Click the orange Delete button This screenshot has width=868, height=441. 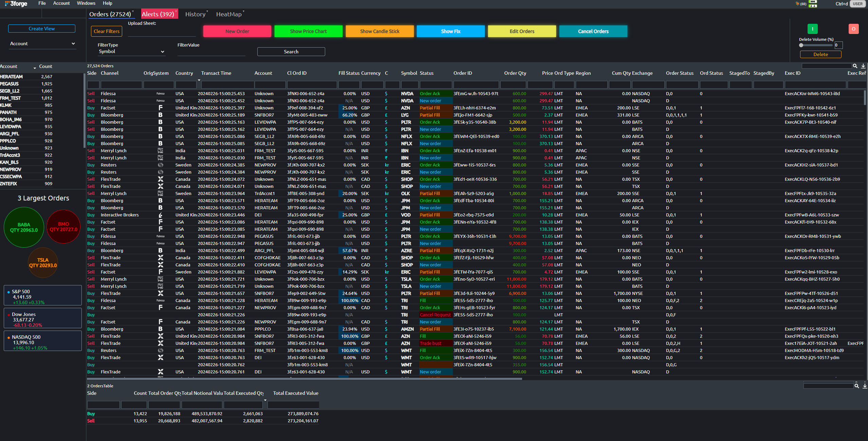[821, 54]
